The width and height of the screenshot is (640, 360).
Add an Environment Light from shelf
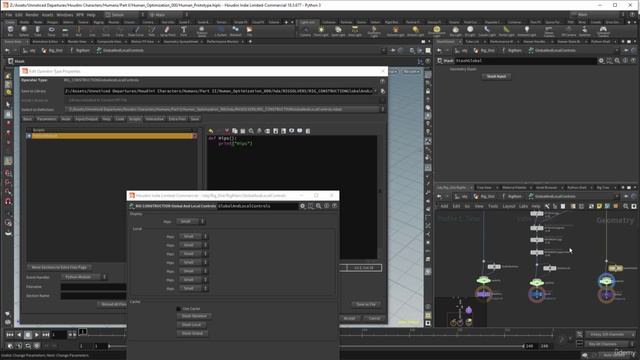436,31
